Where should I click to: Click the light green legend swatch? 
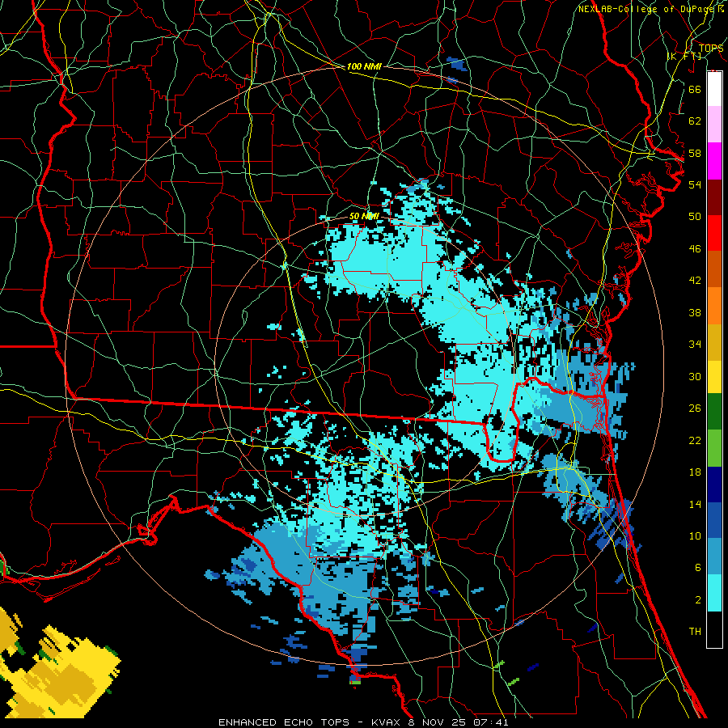pyautogui.click(x=714, y=448)
